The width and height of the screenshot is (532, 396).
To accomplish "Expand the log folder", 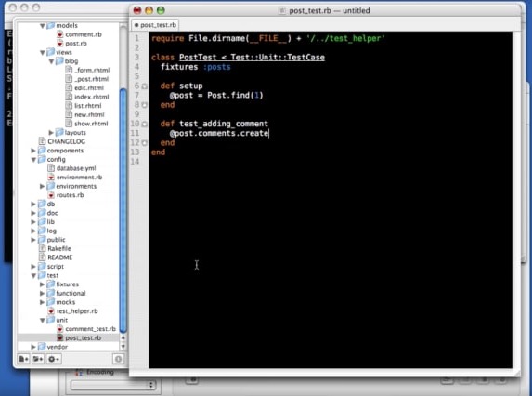I will click(x=33, y=231).
